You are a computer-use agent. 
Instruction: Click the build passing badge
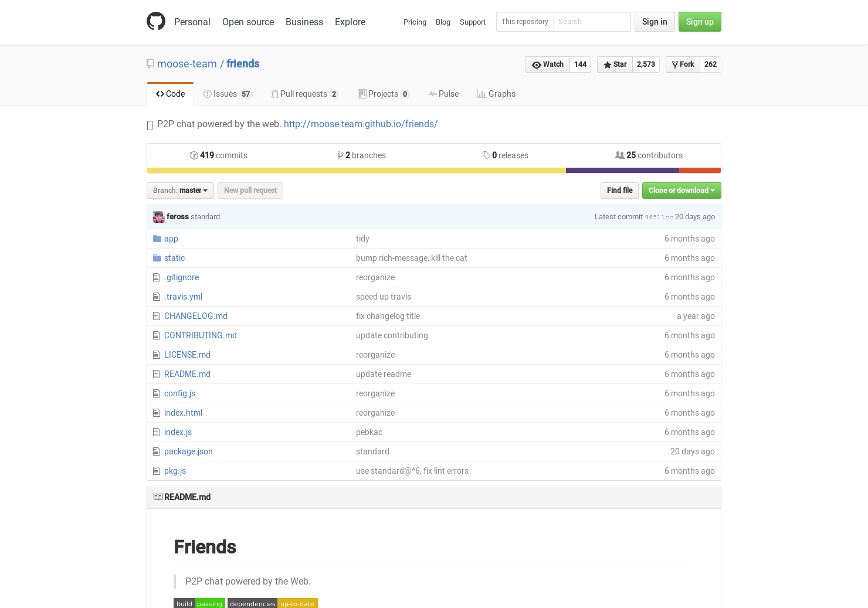point(199,603)
